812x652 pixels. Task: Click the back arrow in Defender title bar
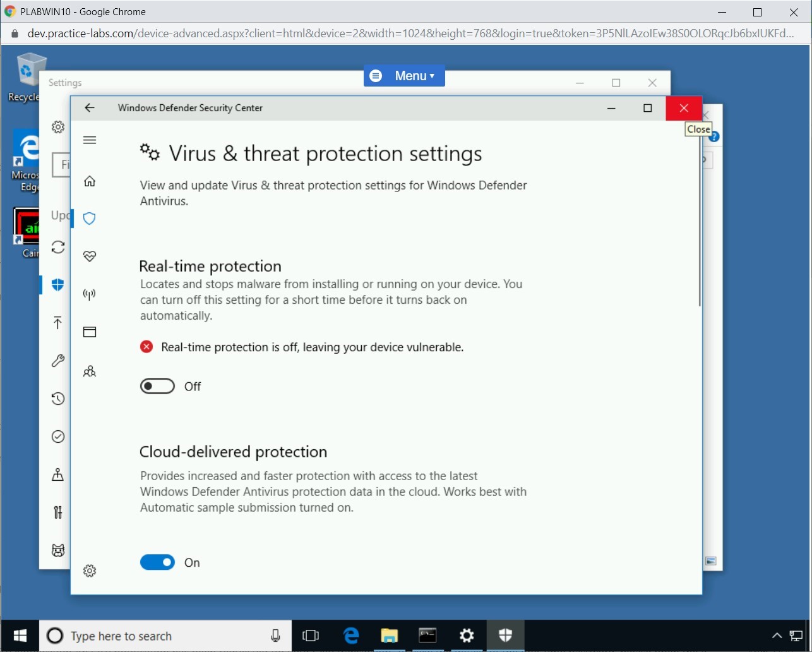pyautogui.click(x=90, y=108)
